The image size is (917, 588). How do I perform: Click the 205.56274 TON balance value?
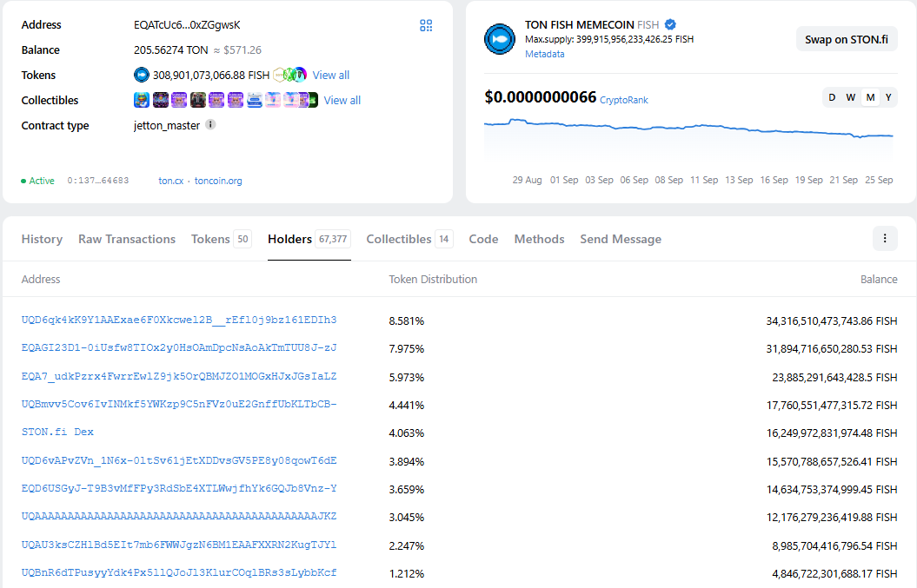[170, 50]
